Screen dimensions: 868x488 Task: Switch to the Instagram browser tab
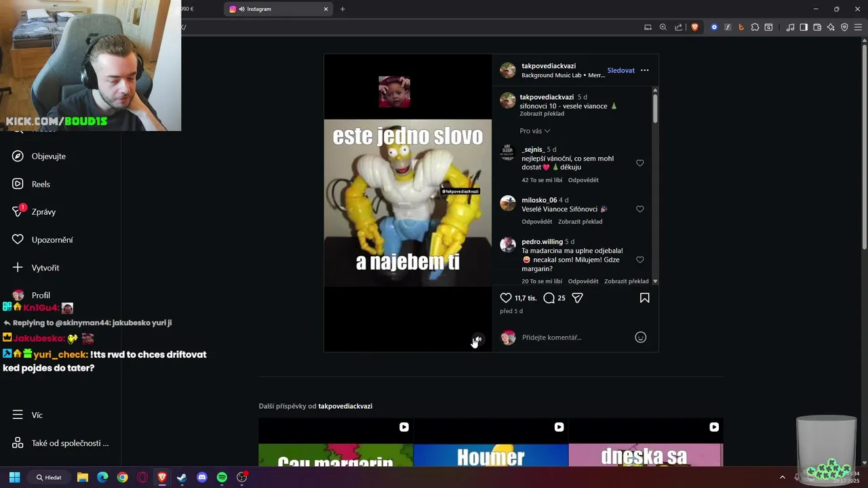(x=278, y=9)
